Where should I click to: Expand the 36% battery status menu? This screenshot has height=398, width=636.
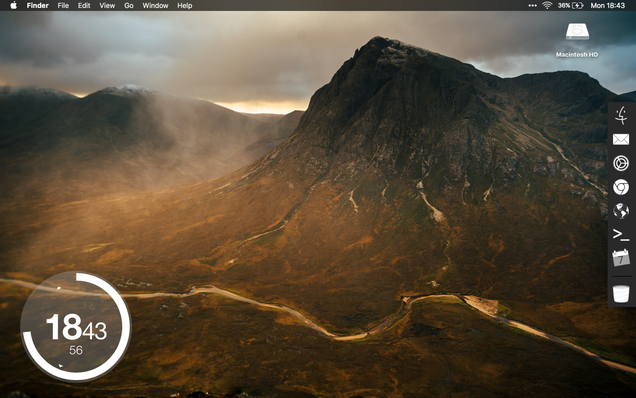pos(570,5)
